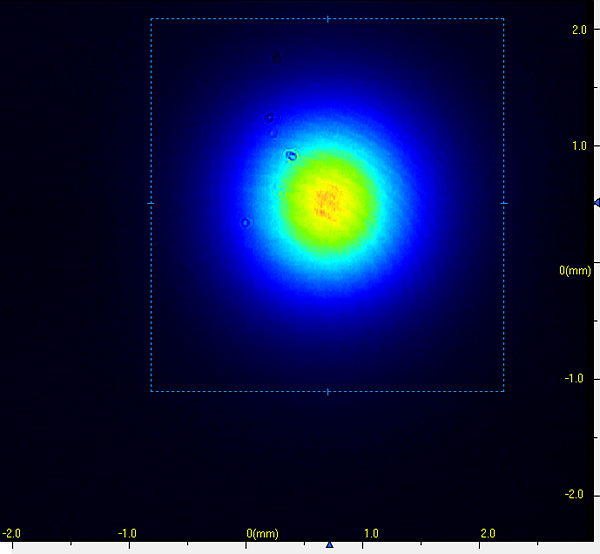Click the top edge midpoint handle of the dashed ROI

(328, 19)
